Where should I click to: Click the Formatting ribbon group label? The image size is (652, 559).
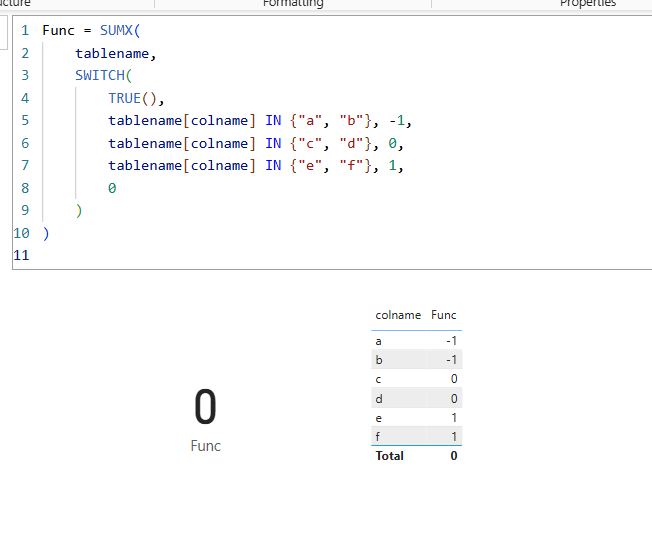click(293, 3)
